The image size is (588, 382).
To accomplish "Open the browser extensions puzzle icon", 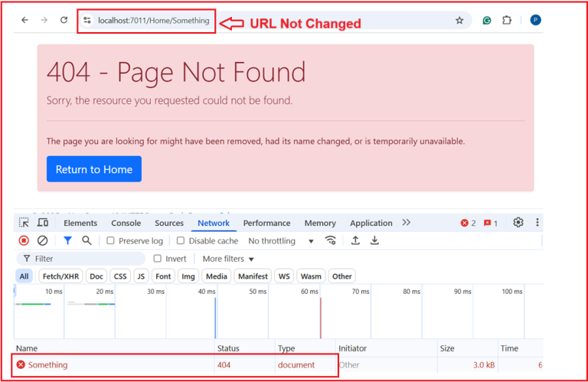I will [507, 21].
